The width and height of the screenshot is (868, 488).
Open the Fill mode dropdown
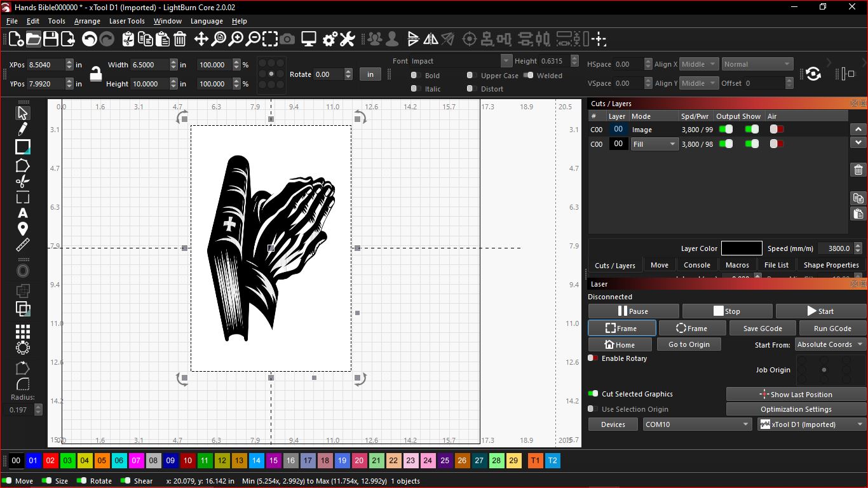pyautogui.click(x=654, y=144)
